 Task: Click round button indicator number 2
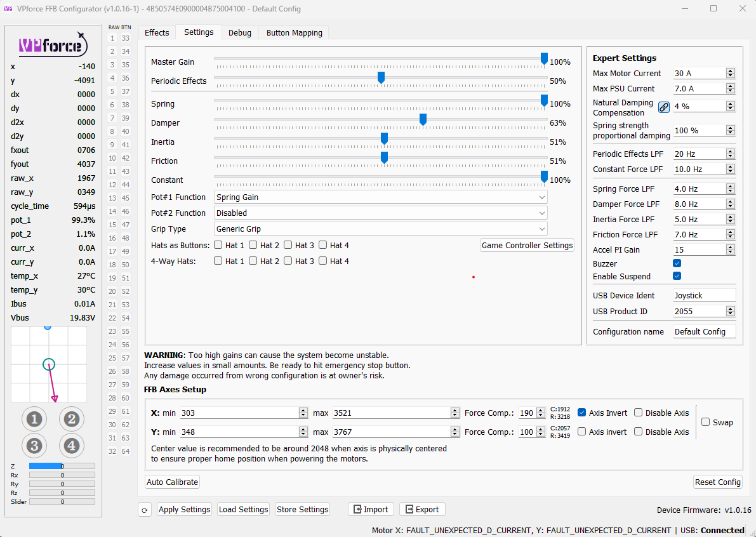pyautogui.click(x=71, y=419)
